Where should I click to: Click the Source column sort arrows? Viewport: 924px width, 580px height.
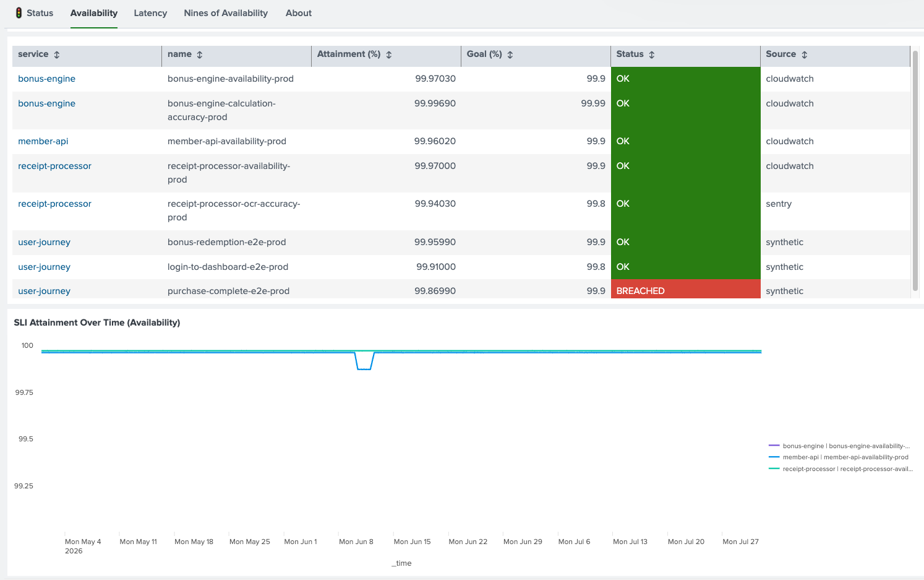coord(805,55)
